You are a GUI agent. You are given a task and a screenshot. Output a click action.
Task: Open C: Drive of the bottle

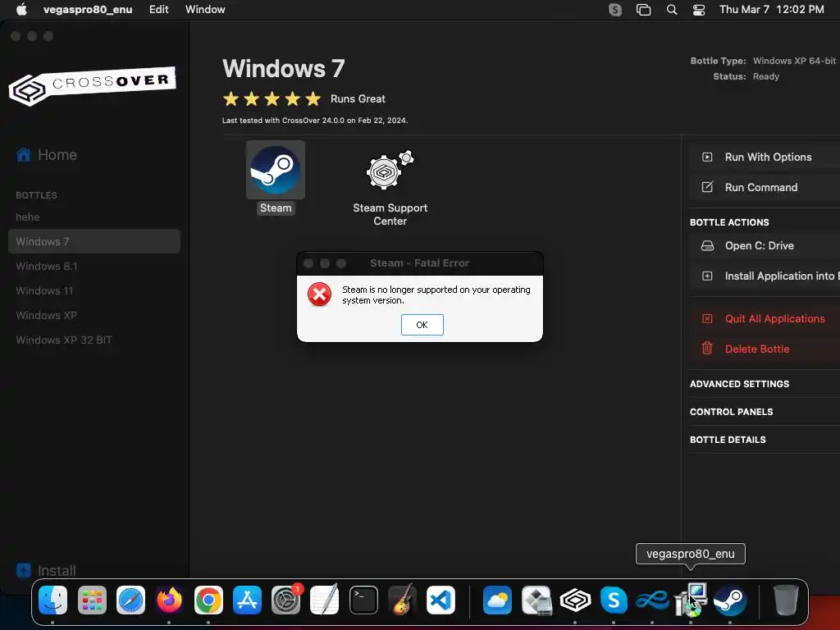click(x=765, y=246)
